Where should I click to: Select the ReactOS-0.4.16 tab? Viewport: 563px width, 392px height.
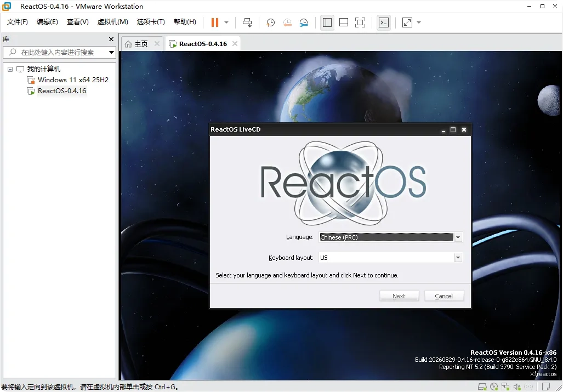click(203, 44)
